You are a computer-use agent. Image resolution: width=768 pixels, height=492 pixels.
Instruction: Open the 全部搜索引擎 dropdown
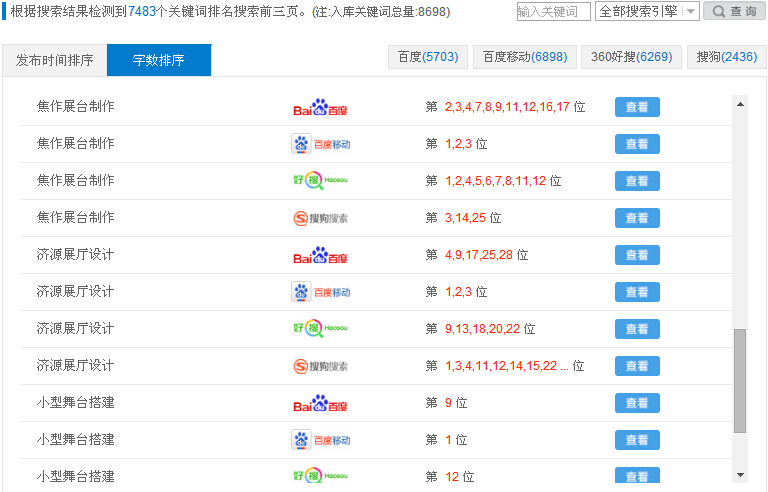pos(647,11)
